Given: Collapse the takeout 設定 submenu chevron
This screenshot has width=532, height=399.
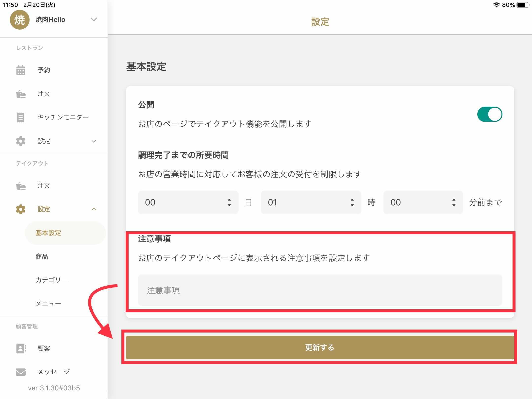Looking at the screenshot, I should click(x=94, y=209).
